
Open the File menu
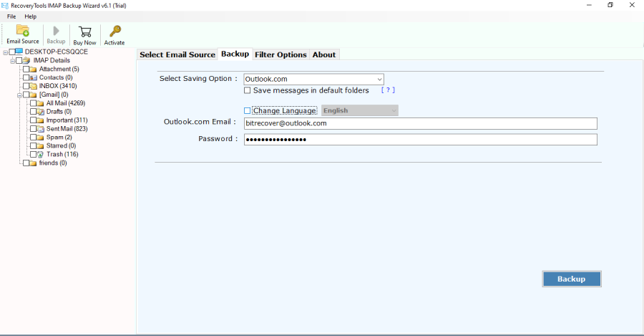click(11, 16)
